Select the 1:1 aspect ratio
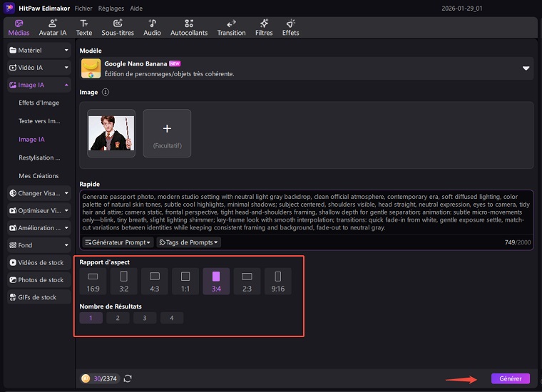 pos(185,282)
